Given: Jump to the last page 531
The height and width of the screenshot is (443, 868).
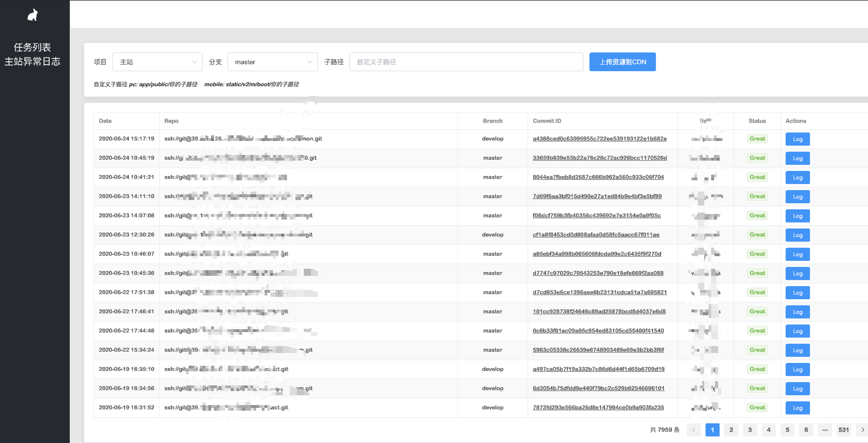Looking at the screenshot, I should point(844,430).
